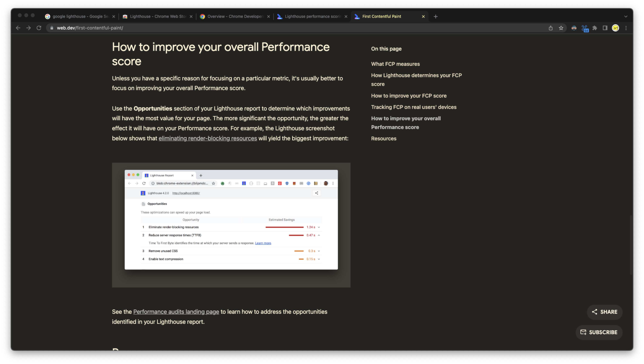Open the Extensions puzzle piece menu
The width and height of the screenshot is (644, 364).
(x=595, y=28)
